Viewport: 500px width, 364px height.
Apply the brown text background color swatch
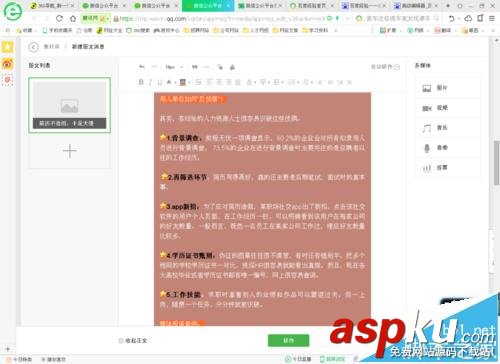(183, 82)
